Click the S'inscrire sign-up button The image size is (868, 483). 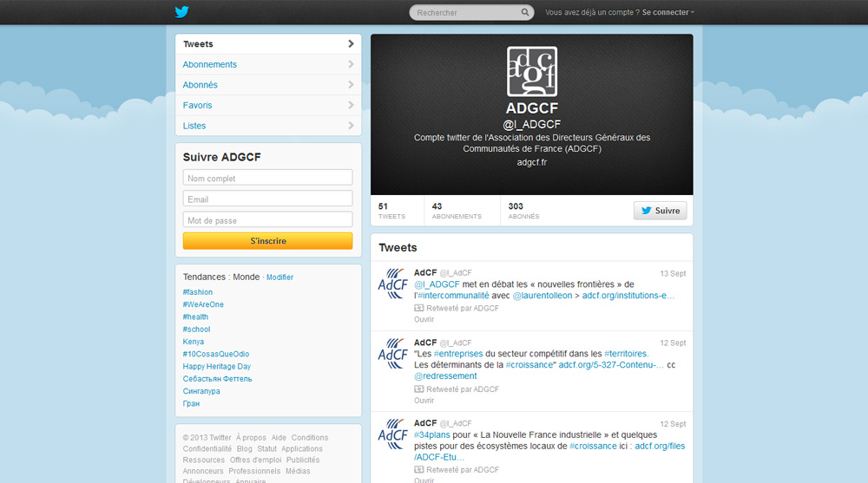click(267, 241)
